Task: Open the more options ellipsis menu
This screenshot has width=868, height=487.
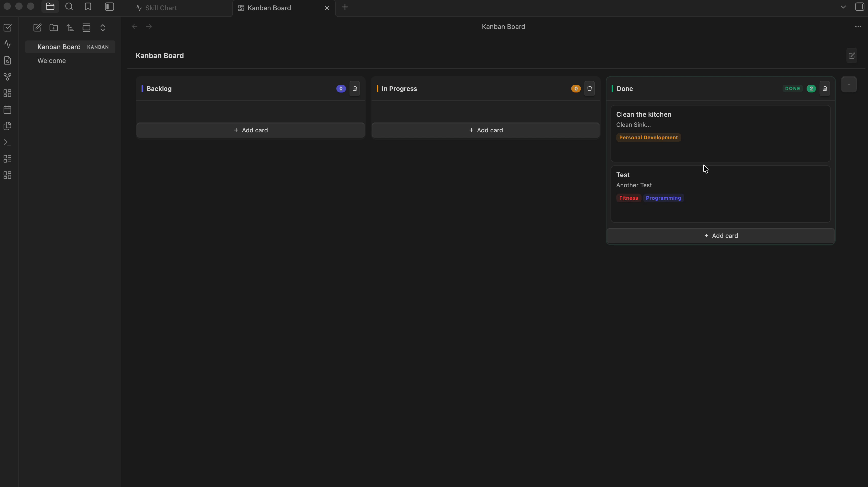Action: [x=858, y=26]
